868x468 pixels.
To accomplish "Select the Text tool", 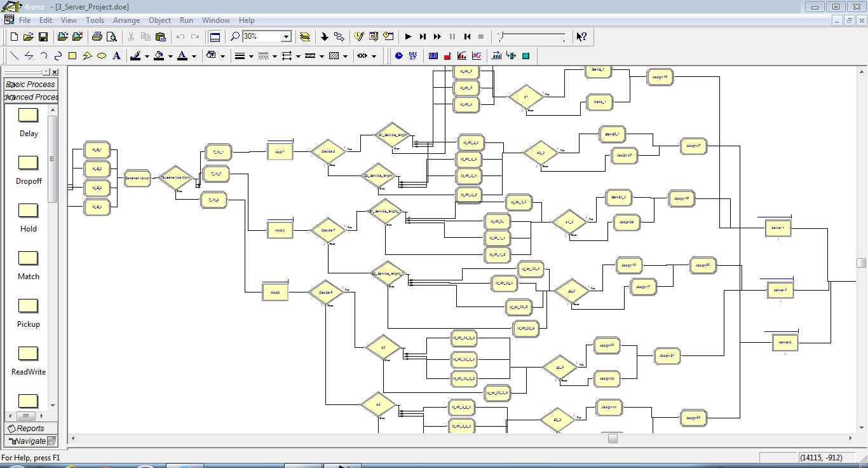I will 116,56.
